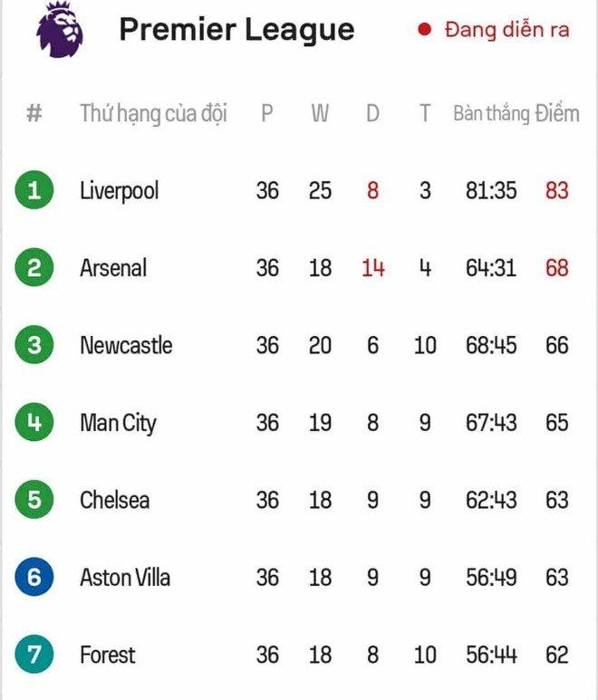Click the blue rank 6 badge
Image resolution: width=598 pixels, height=700 pixels.
(34, 577)
